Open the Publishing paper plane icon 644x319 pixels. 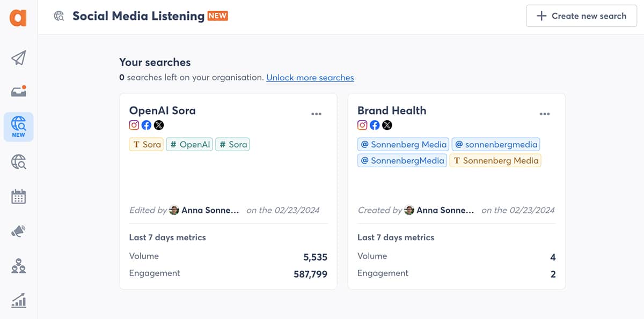tap(18, 58)
